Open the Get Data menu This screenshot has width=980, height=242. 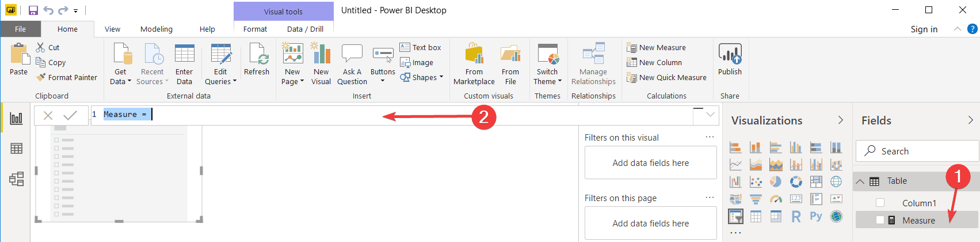[x=121, y=64]
